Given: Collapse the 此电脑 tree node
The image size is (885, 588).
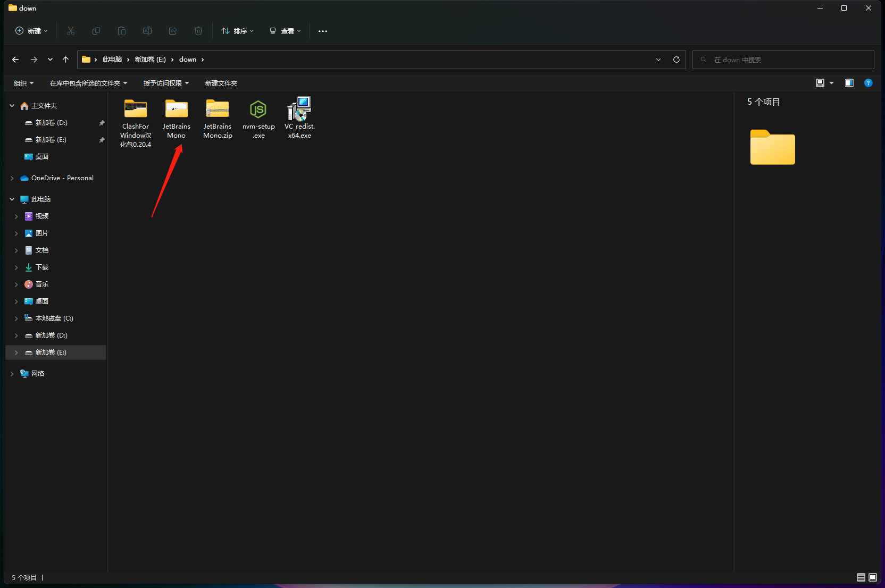Looking at the screenshot, I should point(12,199).
